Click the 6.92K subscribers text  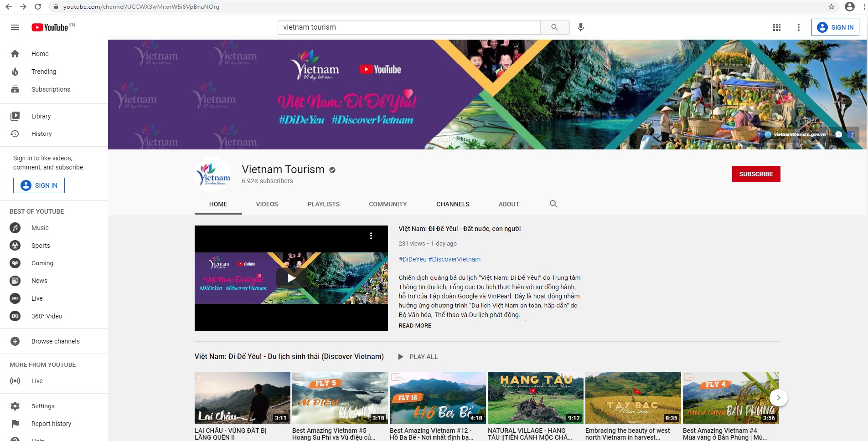(267, 181)
